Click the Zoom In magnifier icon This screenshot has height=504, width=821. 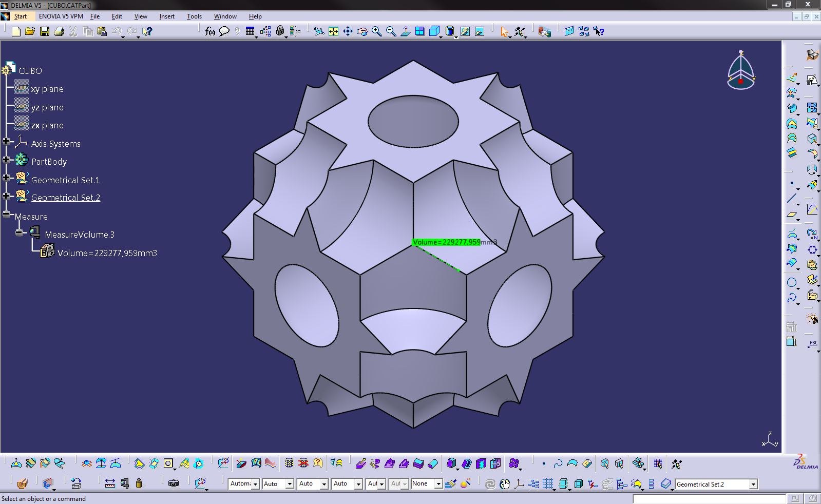(x=377, y=32)
